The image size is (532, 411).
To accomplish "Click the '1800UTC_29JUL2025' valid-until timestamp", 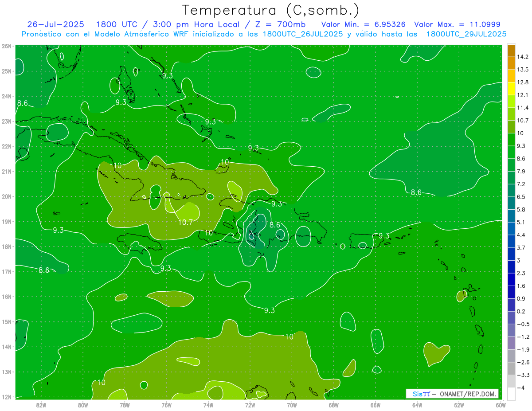I will click(x=466, y=34).
